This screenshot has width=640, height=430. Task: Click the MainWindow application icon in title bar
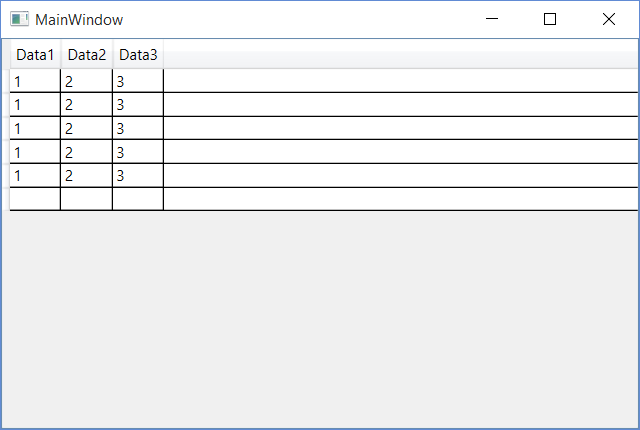pyautogui.click(x=19, y=19)
